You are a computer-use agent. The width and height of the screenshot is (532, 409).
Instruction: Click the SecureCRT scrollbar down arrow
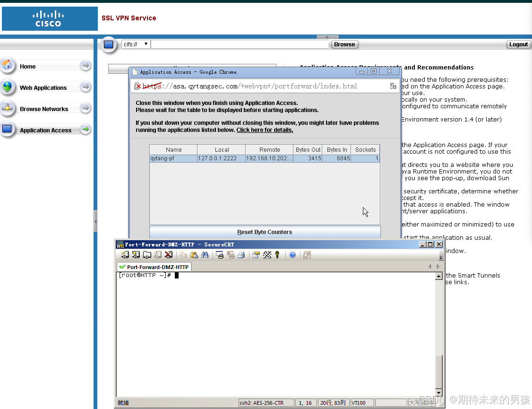coord(439,393)
